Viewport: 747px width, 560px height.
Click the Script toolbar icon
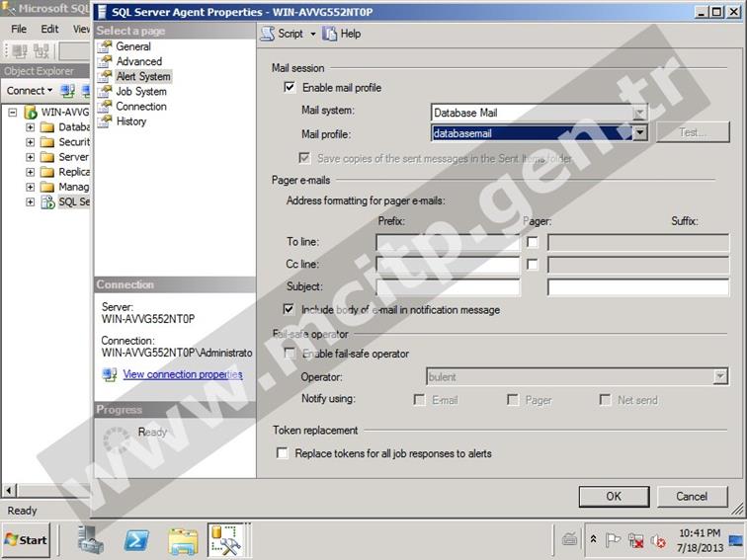point(267,34)
